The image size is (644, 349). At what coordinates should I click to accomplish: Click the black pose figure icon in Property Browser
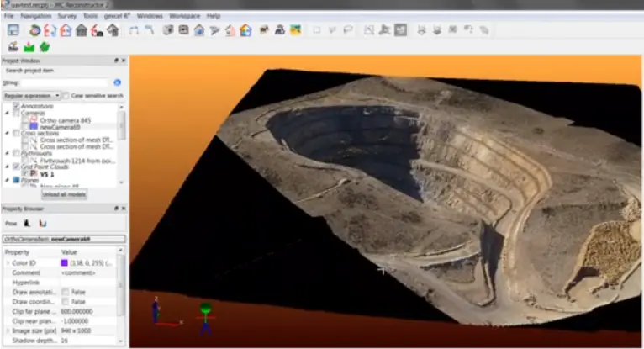27,223
